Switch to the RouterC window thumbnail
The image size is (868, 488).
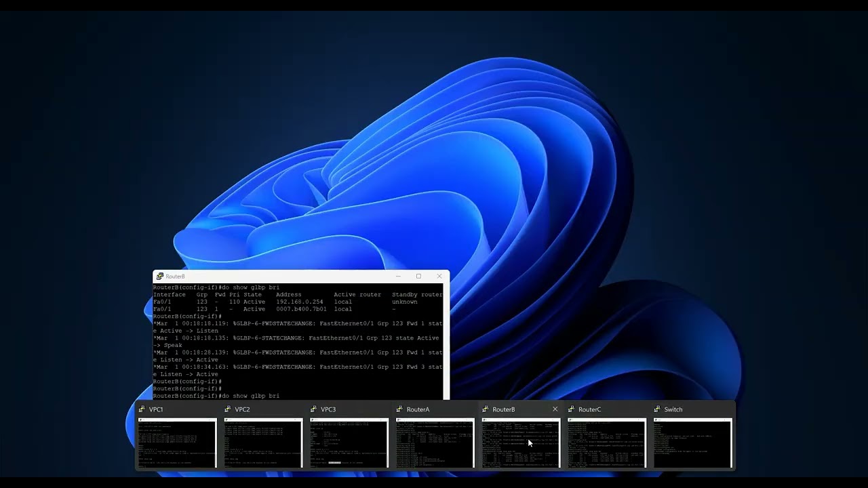(x=607, y=443)
